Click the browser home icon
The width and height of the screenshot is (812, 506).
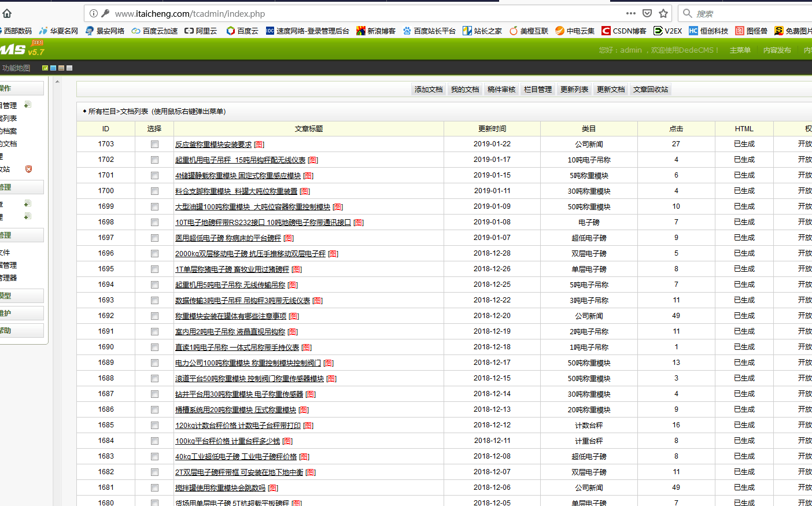pyautogui.click(x=7, y=13)
